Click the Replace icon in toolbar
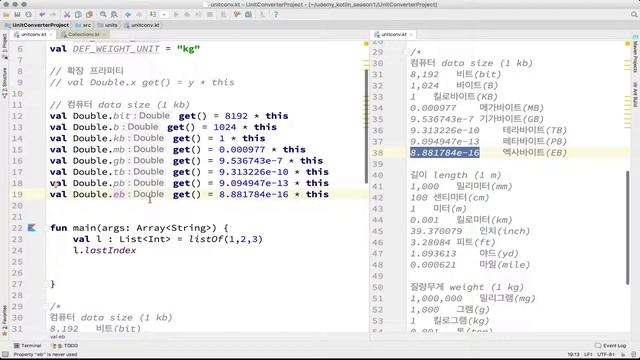 (x=114, y=14)
